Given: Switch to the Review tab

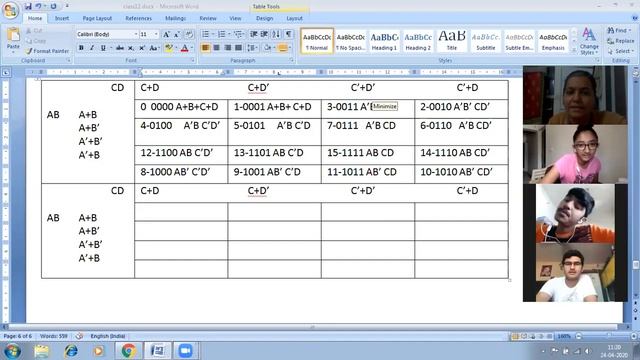Looking at the screenshot, I should 208,18.
